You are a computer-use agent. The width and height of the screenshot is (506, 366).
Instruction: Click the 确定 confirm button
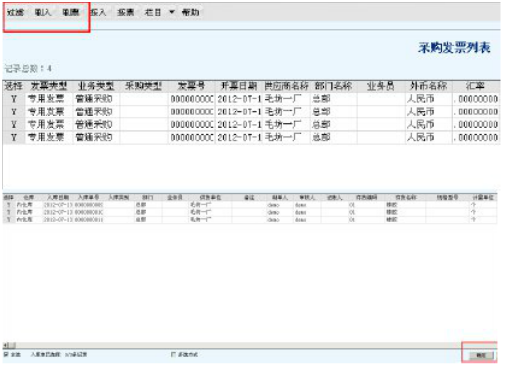pyautogui.click(x=481, y=355)
